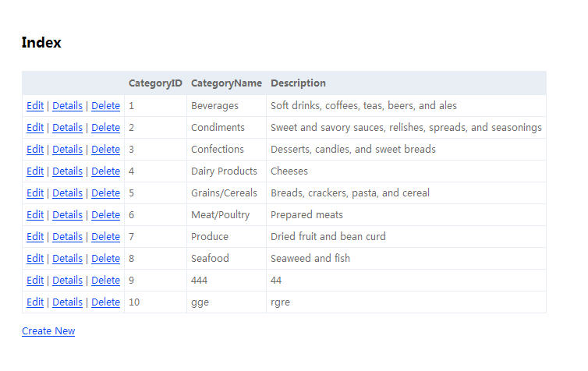Click the Prepared meats description
Image resolution: width=588 pixels, height=371 pixels.
pos(306,215)
